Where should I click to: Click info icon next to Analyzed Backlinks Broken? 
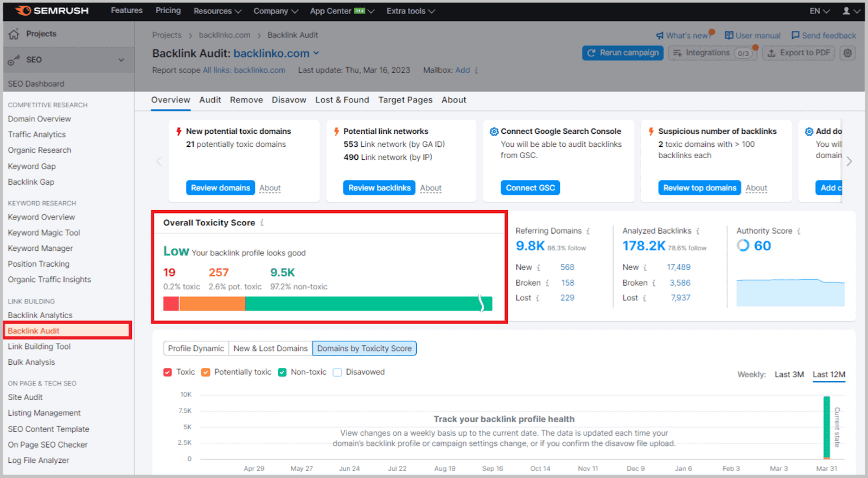coord(654,283)
